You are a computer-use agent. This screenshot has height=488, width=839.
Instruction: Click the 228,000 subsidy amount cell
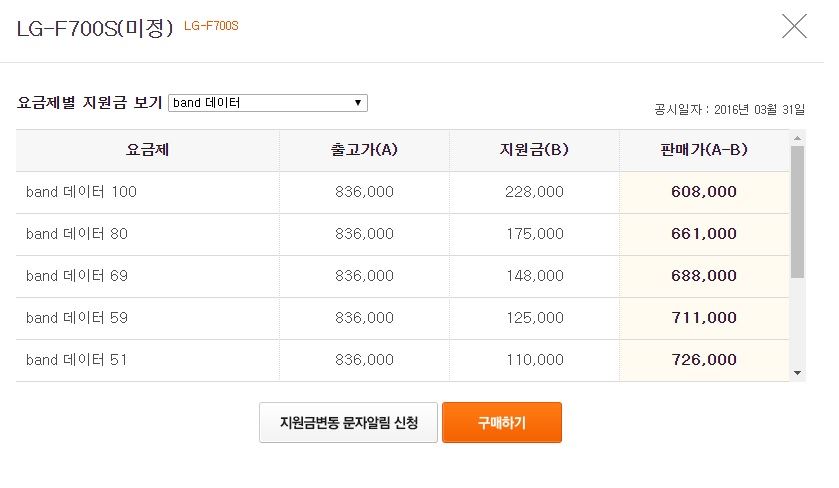(x=534, y=192)
